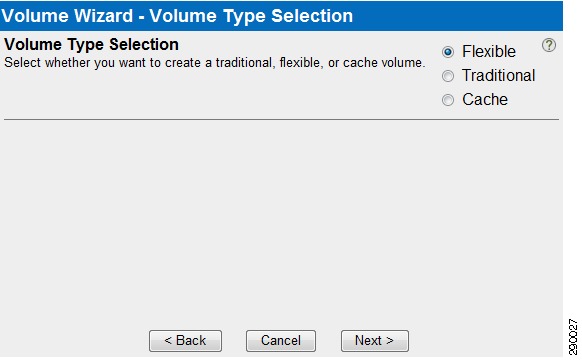Click the blue header bar background
The image size is (582, 364).
click(x=457, y=16)
